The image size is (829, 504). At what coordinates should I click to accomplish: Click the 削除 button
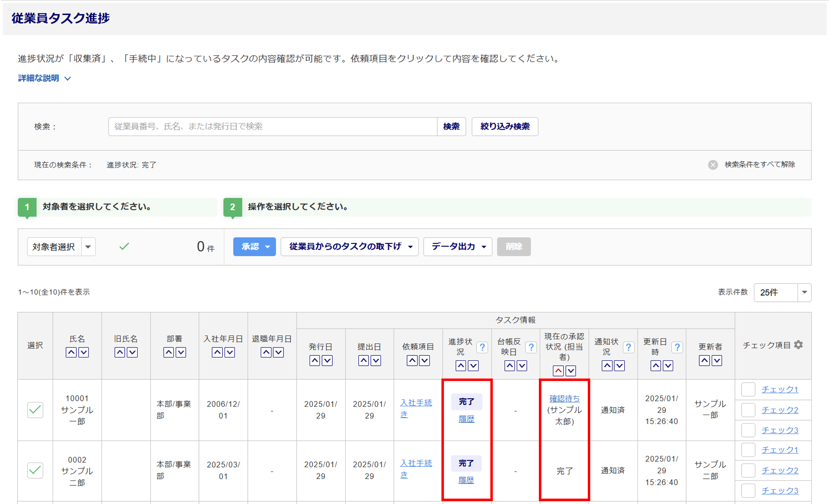click(x=514, y=247)
